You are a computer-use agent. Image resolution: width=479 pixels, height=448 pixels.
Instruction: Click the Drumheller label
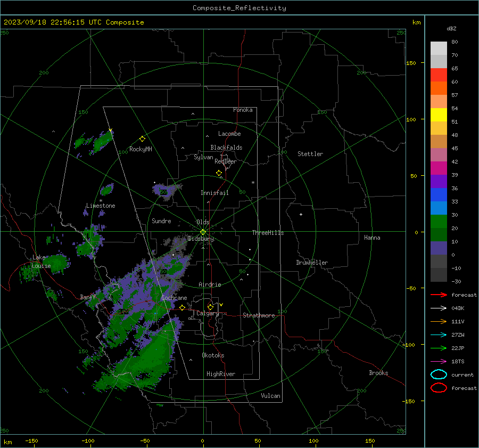pos(312,263)
